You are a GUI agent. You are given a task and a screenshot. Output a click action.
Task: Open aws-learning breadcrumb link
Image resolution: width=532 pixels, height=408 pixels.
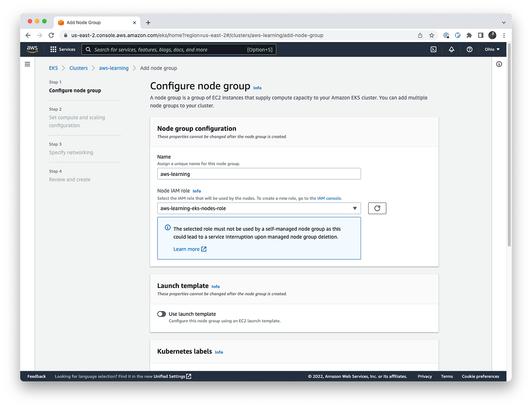[114, 68]
